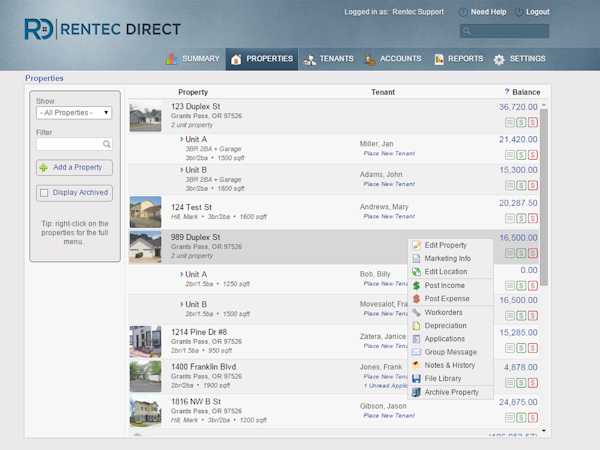Click the green income icon for 124 Test St
The image size is (600, 450).
[521, 218]
